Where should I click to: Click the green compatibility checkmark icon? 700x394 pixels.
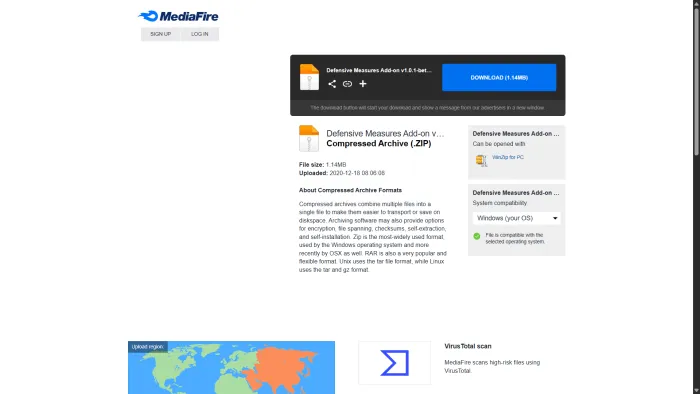pyautogui.click(x=477, y=236)
